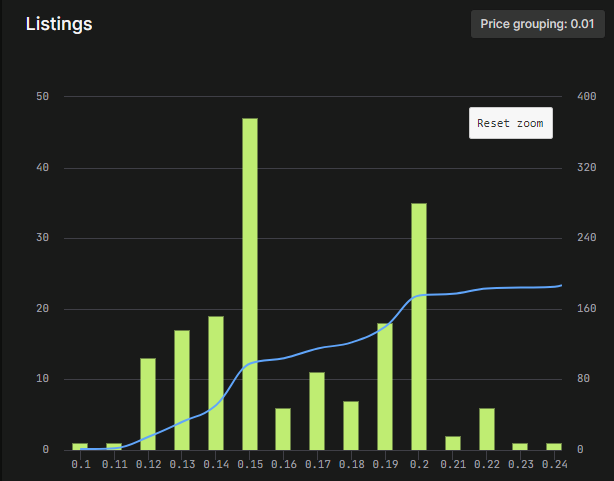Screen dimensions: 614x481
Task: Click the bar at price 0.18
Action: 351,426
